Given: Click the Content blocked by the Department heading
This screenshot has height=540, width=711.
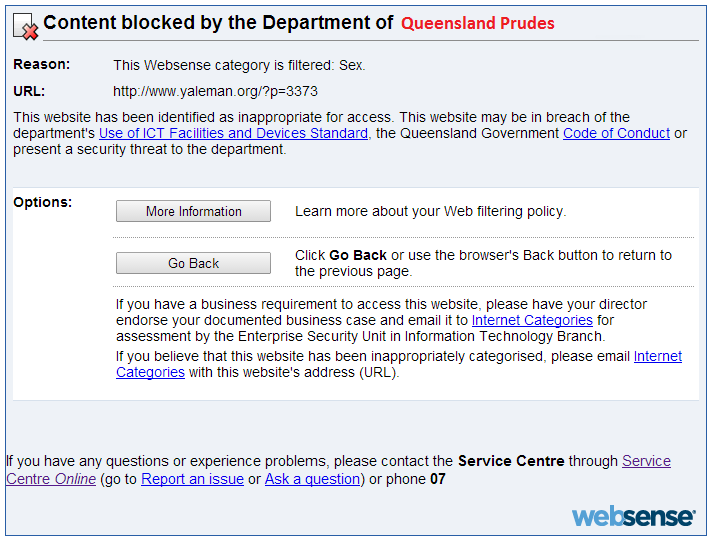Looking at the screenshot, I should pos(217,23).
